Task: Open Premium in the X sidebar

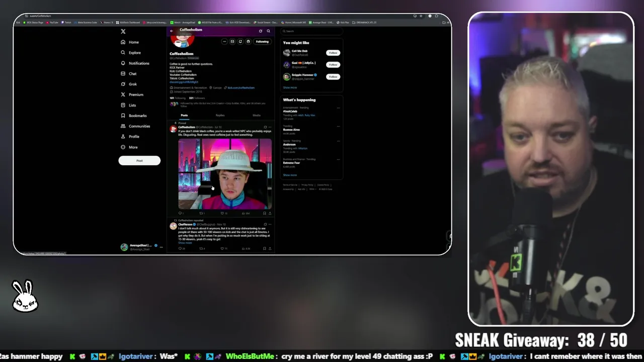Action: coord(132,95)
